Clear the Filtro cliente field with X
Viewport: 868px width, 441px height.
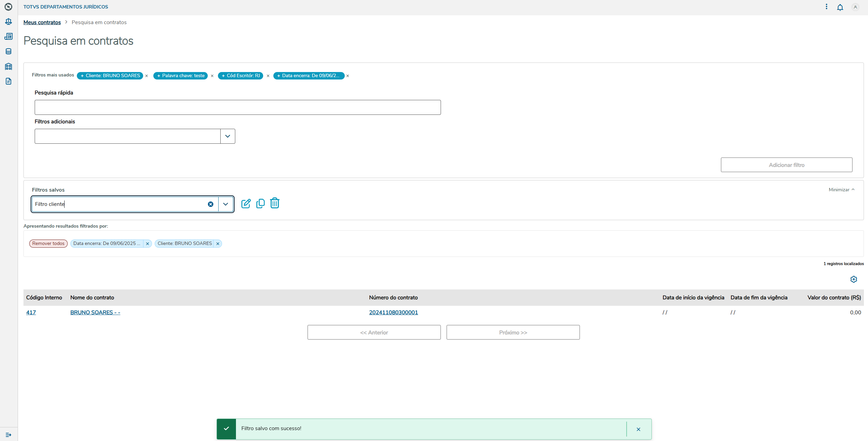point(210,204)
